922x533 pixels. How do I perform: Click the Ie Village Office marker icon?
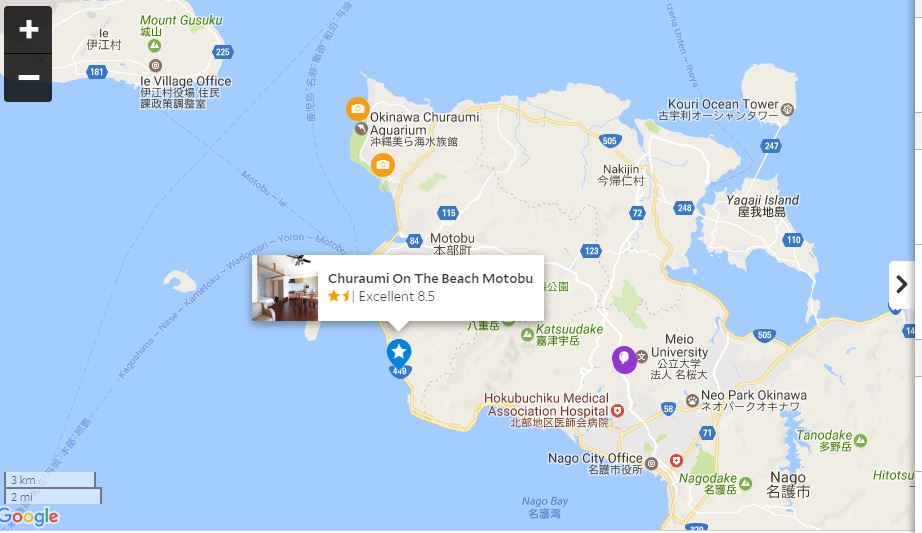pyautogui.click(x=155, y=65)
